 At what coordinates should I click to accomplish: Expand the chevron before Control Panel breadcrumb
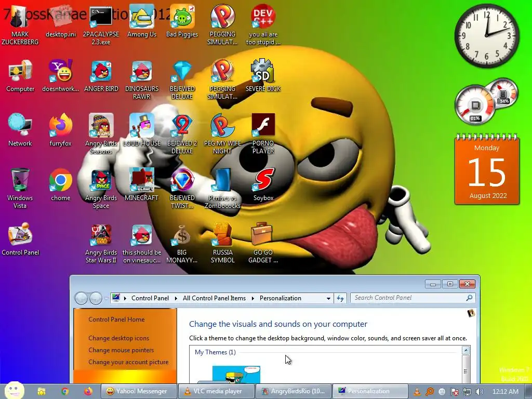click(x=125, y=298)
